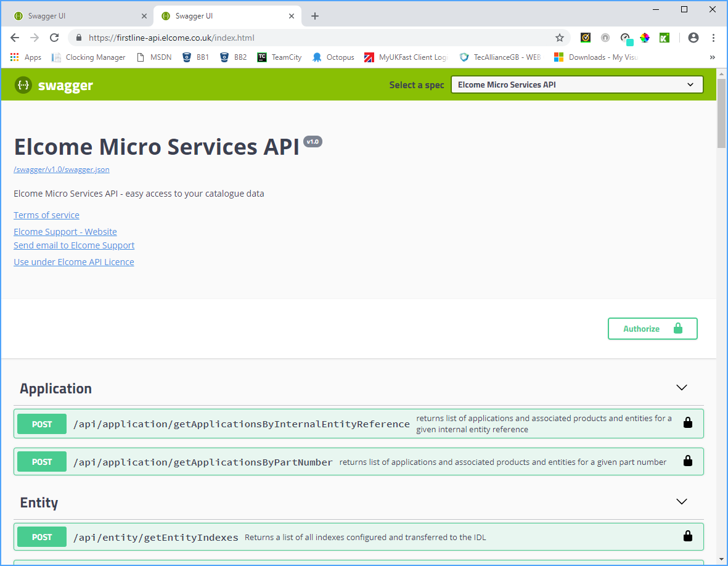Screen dimensions: 728x566
Task: Open the Select a spec dropdown
Action: [x=577, y=84]
